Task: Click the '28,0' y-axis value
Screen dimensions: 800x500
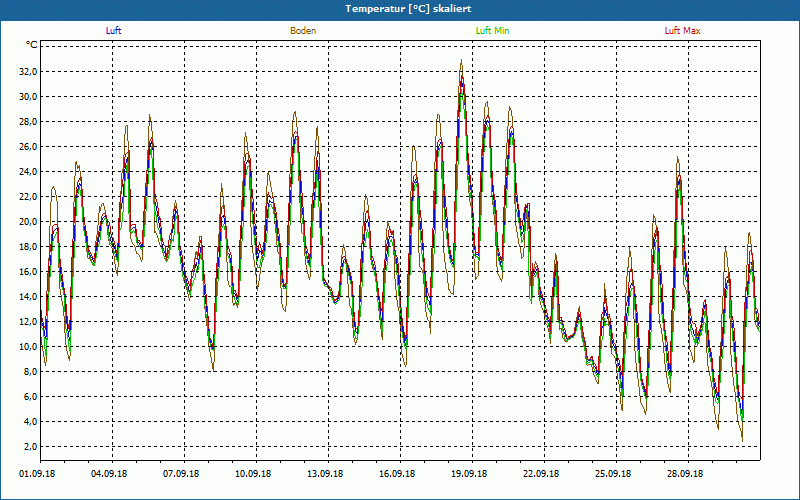Action: pyautogui.click(x=29, y=121)
